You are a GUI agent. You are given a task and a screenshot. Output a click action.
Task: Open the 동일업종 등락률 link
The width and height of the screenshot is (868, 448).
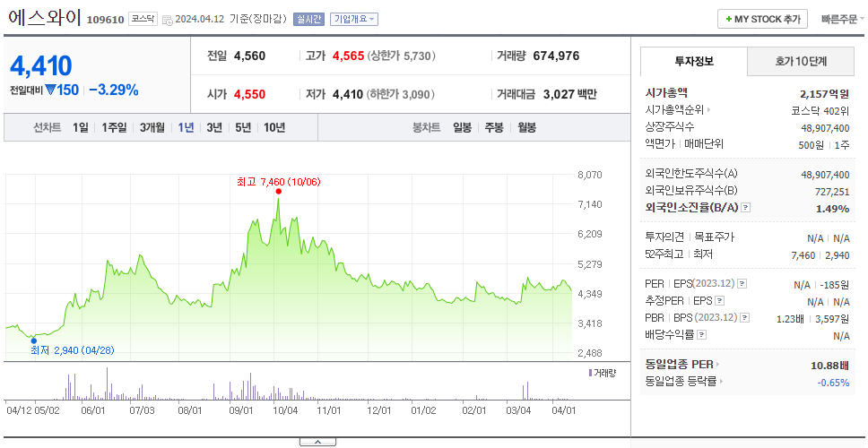coord(681,381)
